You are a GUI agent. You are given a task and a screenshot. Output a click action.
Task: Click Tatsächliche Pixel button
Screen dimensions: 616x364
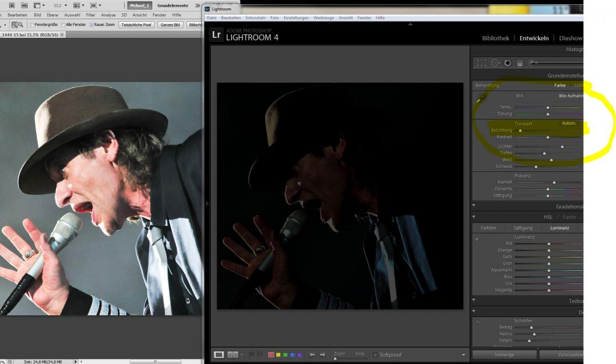(x=137, y=25)
